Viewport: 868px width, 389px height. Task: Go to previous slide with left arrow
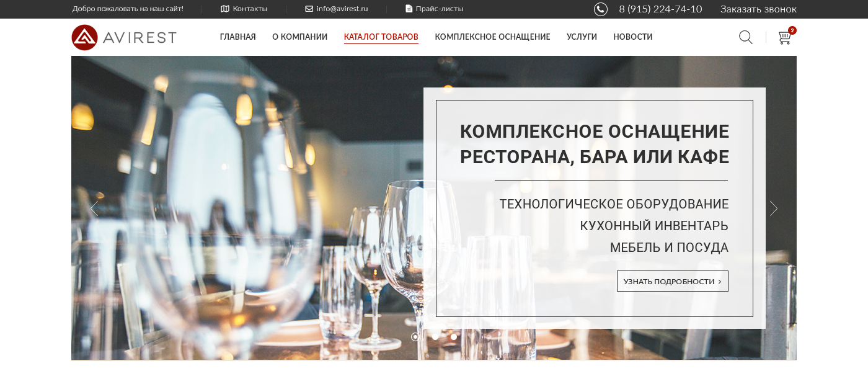click(x=94, y=208)
